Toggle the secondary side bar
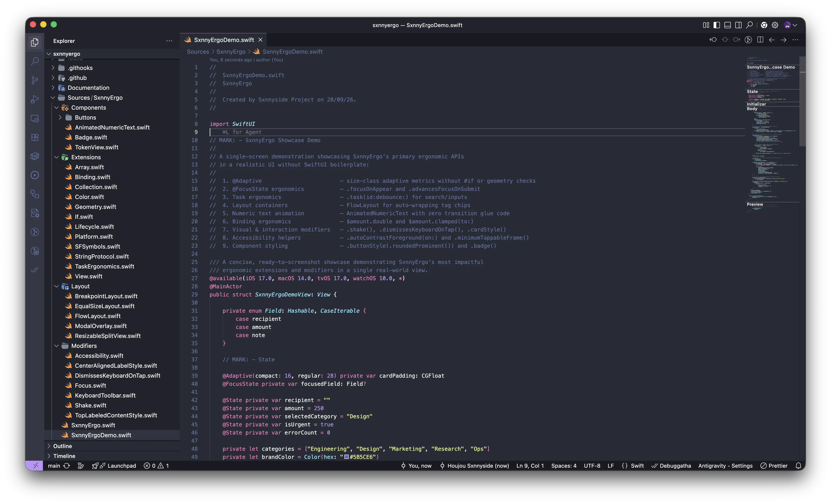Viewport: 831px width, 504px height. point(738,25)
